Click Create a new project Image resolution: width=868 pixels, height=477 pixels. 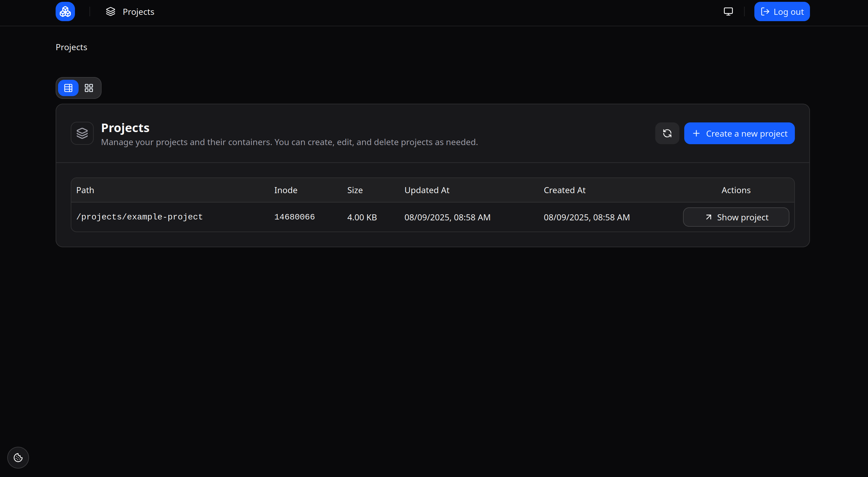coord(747,134)
